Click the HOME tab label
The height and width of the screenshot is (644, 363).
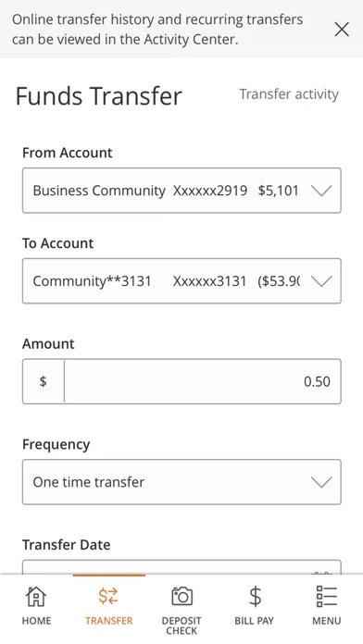click(36, 620)
